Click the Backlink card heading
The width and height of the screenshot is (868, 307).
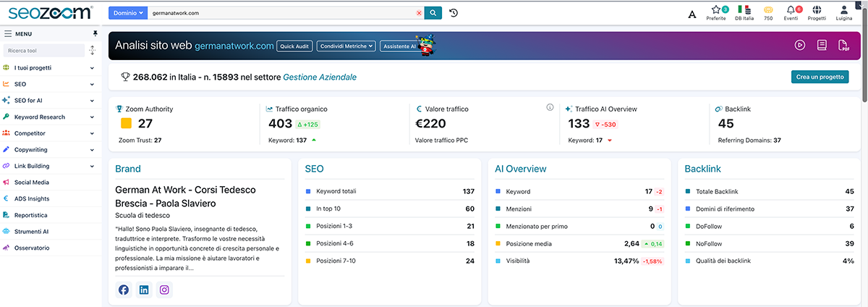point(703,169)
